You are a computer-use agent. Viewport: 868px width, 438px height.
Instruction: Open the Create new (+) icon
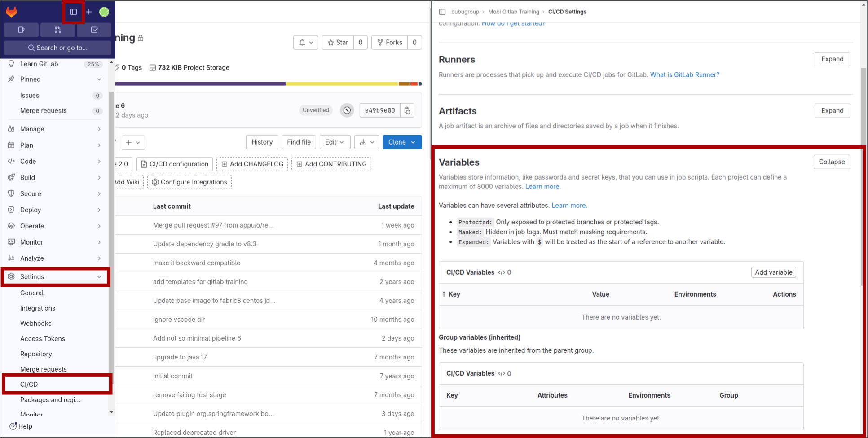click(x=88, y=12)
